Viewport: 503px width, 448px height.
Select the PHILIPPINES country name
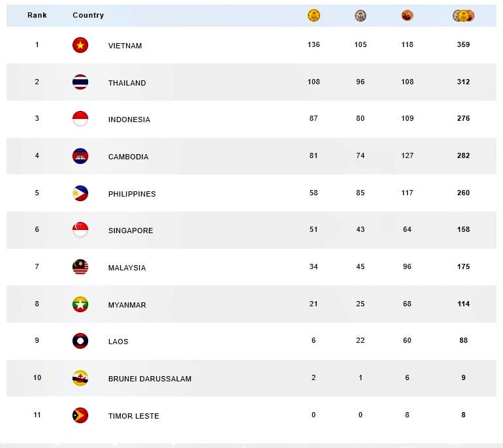(x=132, y=194)
